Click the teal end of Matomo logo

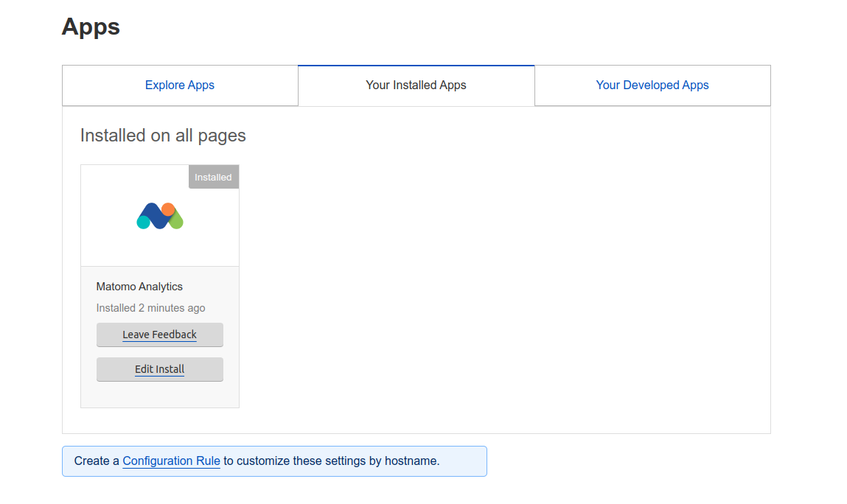144,223
